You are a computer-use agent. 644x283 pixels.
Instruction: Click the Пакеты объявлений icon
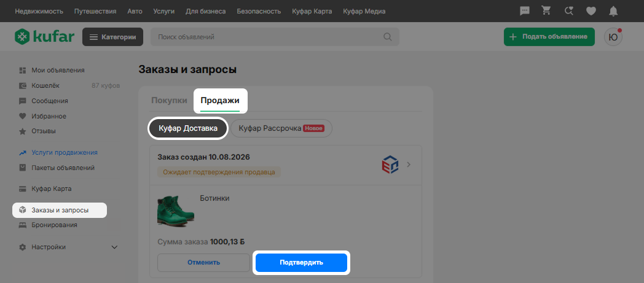(x=23, y=168)
